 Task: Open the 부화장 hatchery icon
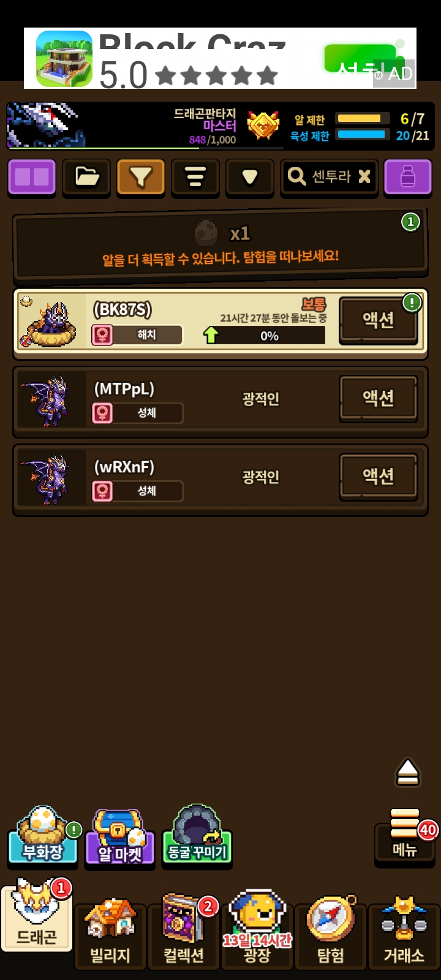(43, 836)
